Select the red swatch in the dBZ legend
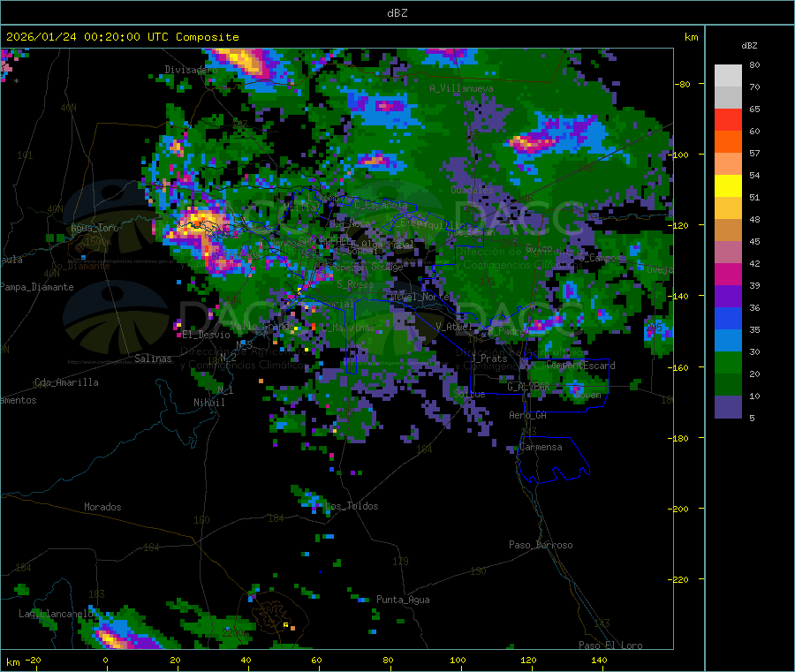 (728, 119)
